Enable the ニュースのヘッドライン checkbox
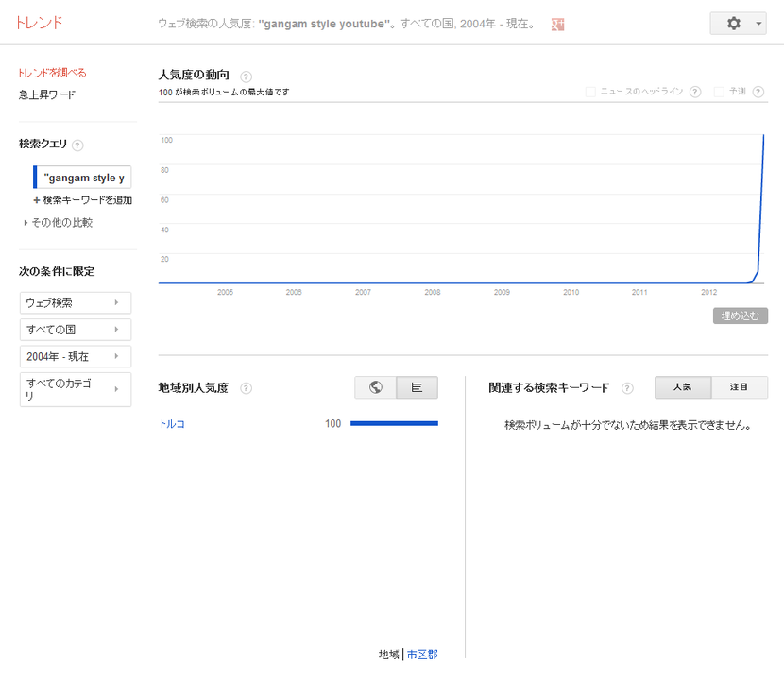The width and height of the screenshot is (784, 682). coord(590,92)
